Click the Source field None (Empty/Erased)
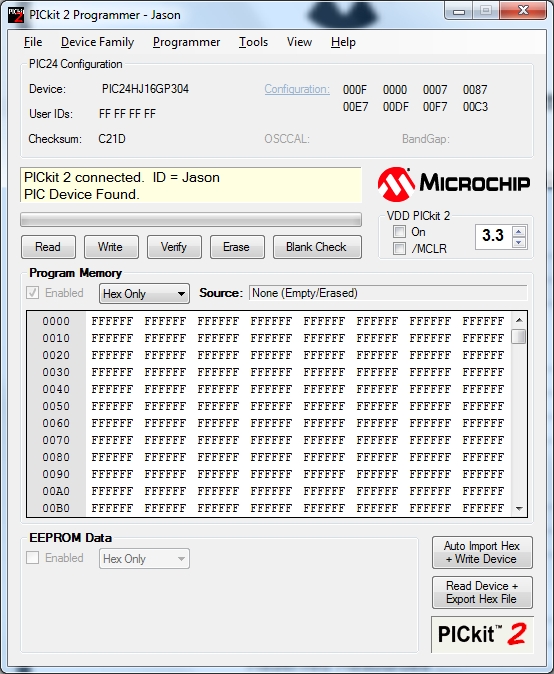Screen dimensions: 554x674 (x=388, y=293)
